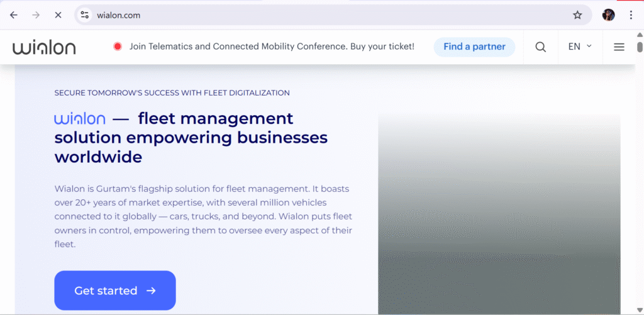
Task: Open Chrome three-dot menu
Action: [631, 15]
